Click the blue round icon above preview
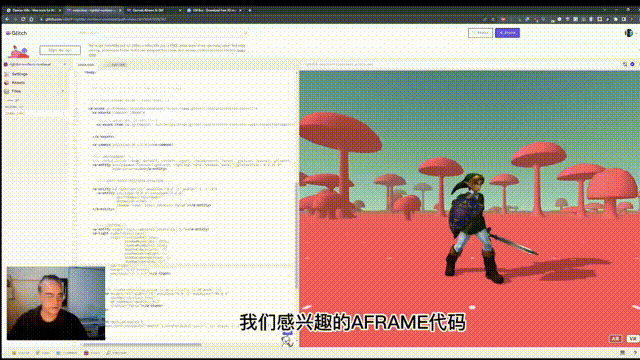Viewport: 640px width, 360px height. click(632, 64)
